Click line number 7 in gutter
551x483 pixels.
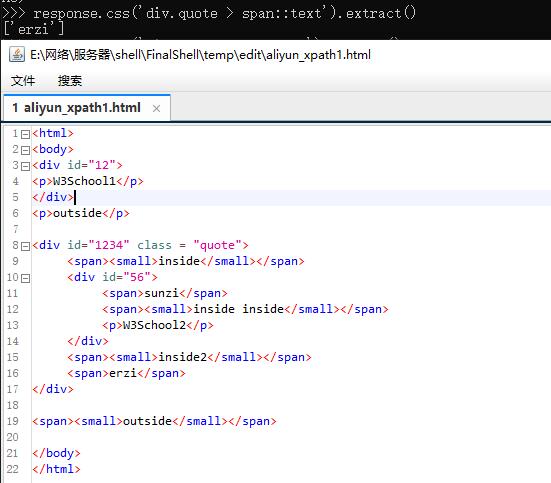coord(15,229)
